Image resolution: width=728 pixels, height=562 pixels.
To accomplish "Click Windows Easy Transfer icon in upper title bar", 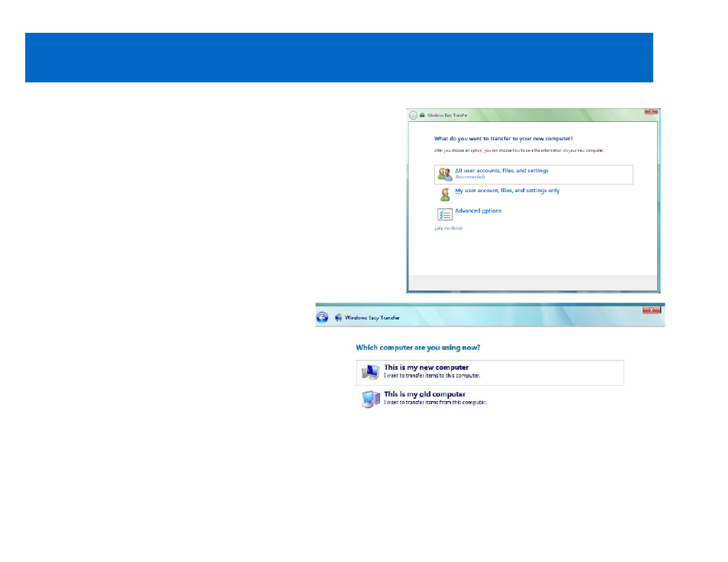I will pos(422,115).
